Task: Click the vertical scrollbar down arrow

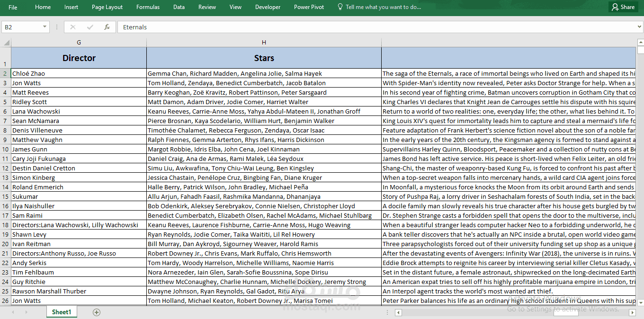Action: 640,302
